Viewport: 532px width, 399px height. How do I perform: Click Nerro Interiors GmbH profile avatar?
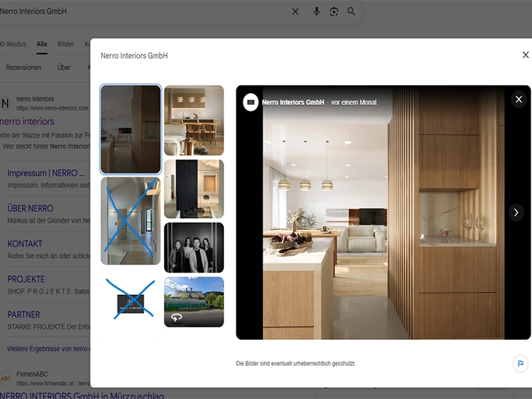point(250,103)
